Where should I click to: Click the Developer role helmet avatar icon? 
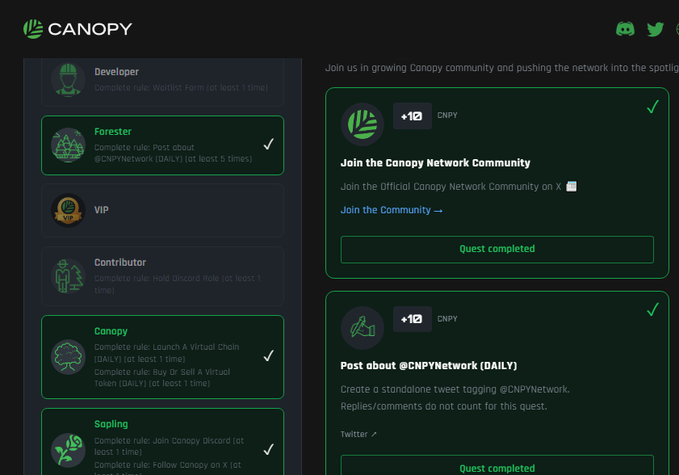68,79
